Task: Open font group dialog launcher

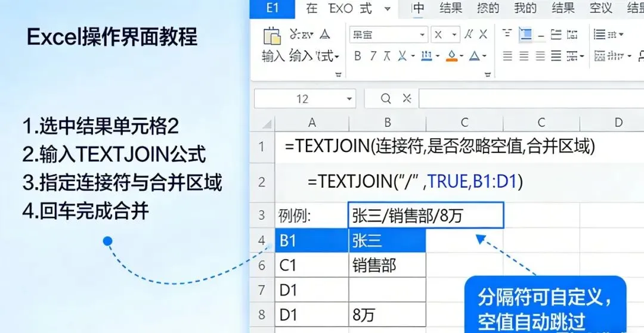Action: click(488, 74)
